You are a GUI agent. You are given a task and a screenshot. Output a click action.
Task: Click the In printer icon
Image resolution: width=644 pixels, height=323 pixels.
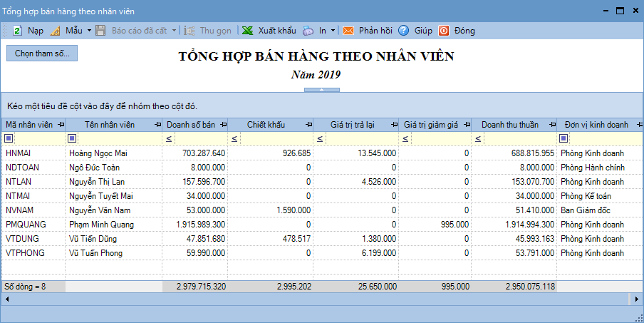pyautogui.click(x=308, y=31)
